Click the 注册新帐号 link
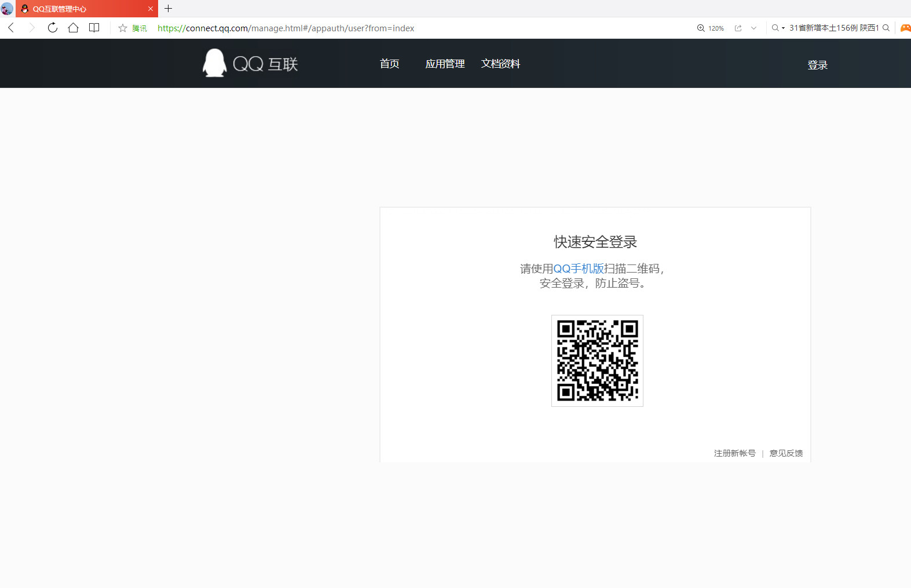This screenshot has height=588, width=911. click(734, 453)
